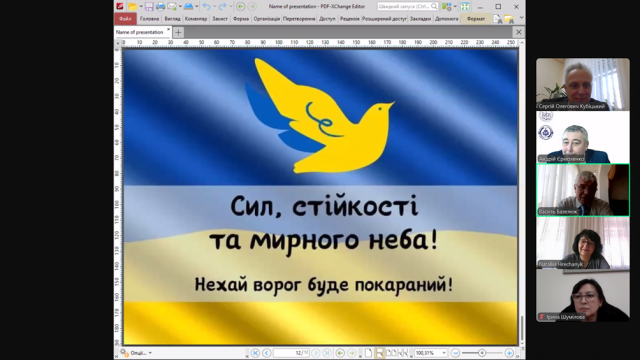
Task: Click green next view arrow in status bar
Action: click(351, 353)
